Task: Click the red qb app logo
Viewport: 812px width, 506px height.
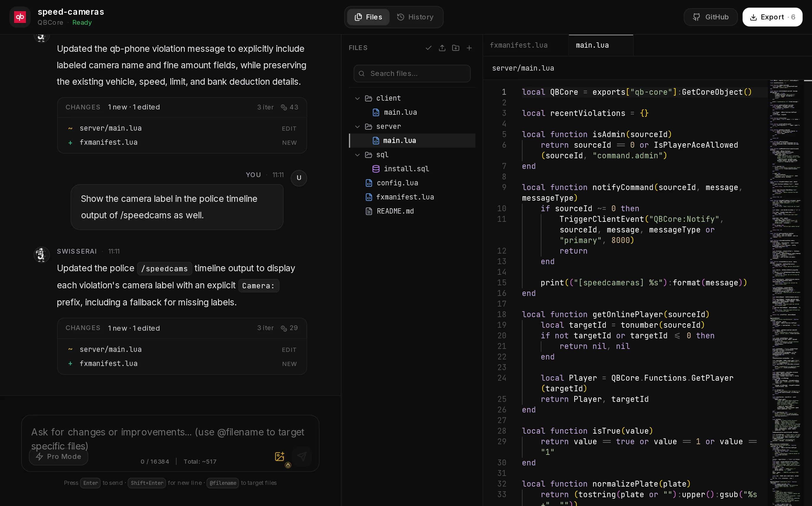Action: point(20,17)
